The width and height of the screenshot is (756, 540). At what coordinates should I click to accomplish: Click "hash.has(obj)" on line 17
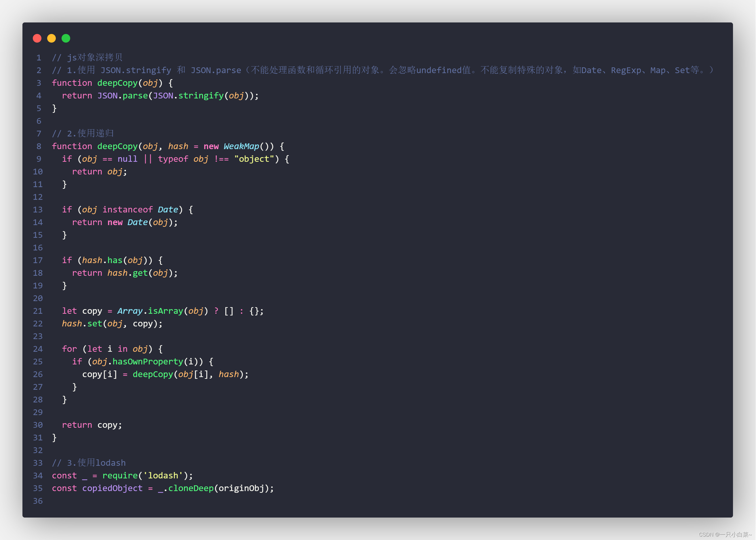coord(117,260)
